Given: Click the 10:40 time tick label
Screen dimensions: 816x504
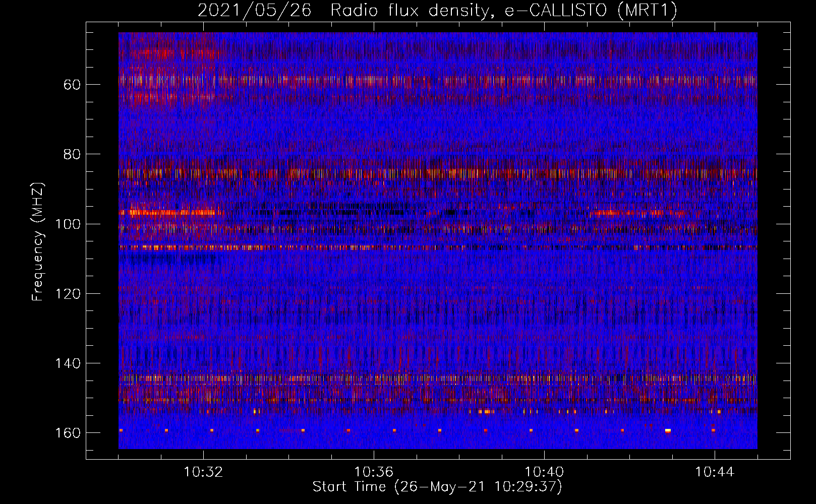Looking at the screenshot, I should pyautogui.click(x=544, y=472).
